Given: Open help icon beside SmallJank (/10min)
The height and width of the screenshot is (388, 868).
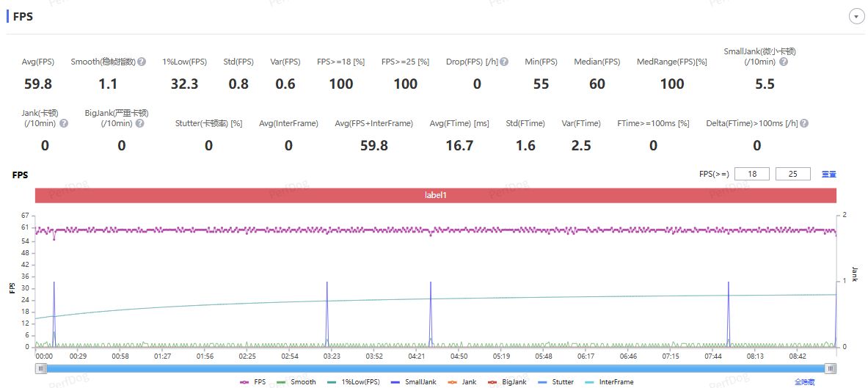Looking at the screenshot, I should pyautogui.click(x=783, y=62).
